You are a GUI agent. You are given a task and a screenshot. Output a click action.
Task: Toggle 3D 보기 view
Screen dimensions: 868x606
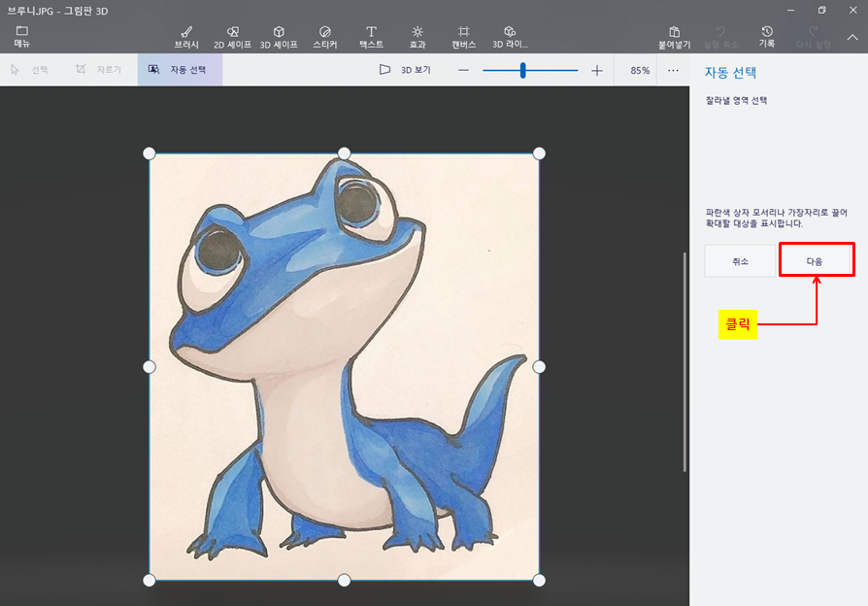[x=405, y=70]
